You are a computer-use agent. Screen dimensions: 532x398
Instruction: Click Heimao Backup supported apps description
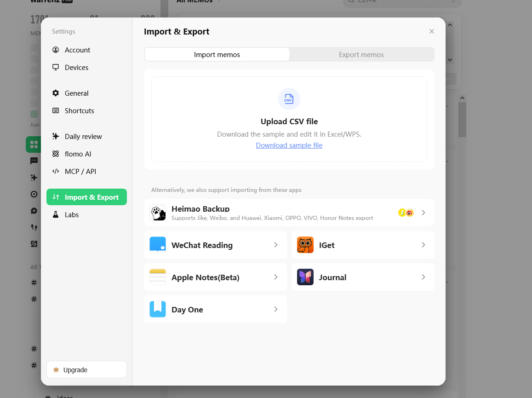[x=272, y=218]
